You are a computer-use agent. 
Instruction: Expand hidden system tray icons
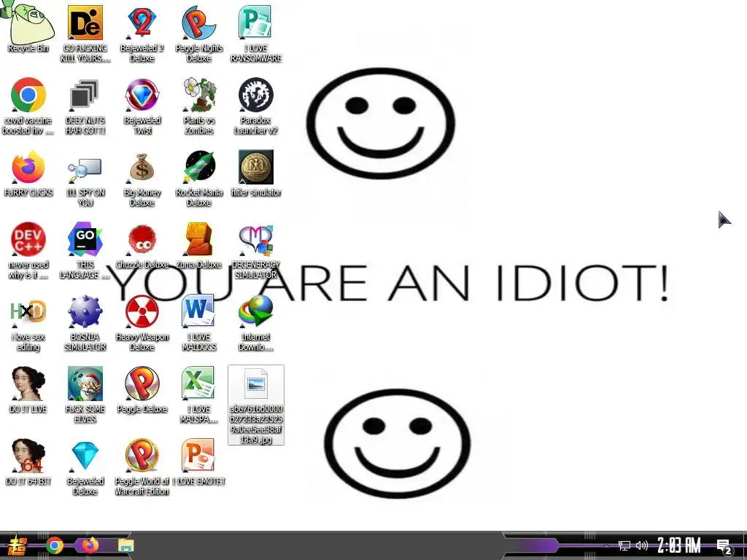pyautogui.click(x=606, y=545)
